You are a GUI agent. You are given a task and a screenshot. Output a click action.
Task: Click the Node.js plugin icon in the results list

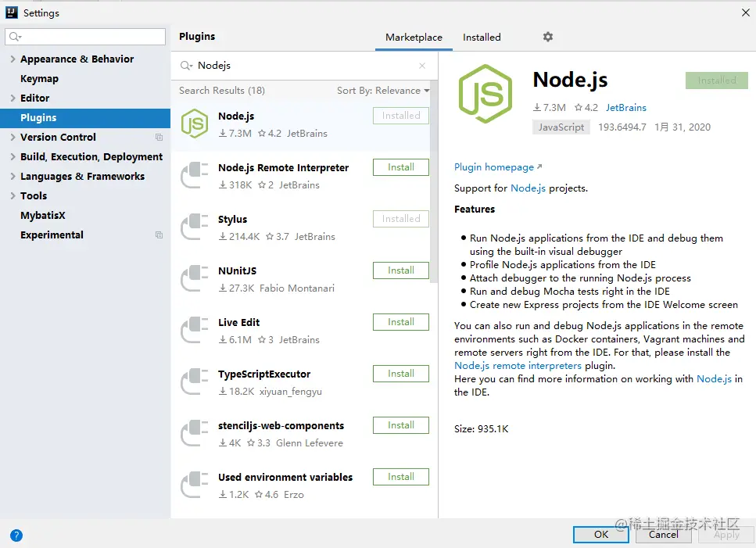click(x=195, y=124)
